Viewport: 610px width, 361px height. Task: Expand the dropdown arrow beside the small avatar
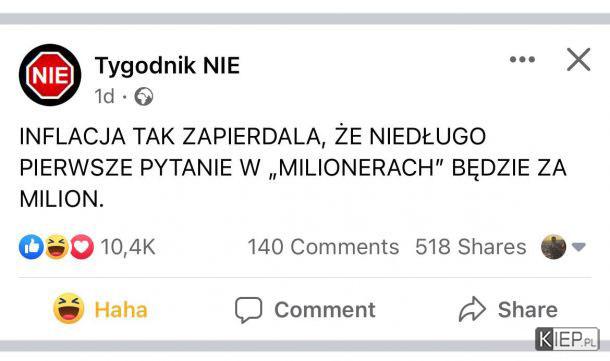pyautogui.click(x=579, y=247)
